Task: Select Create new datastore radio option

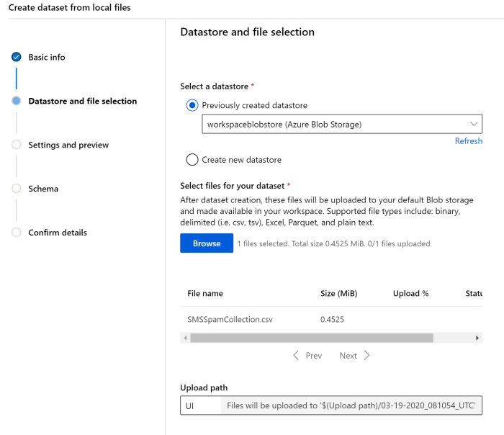Action: click(x=192, y=160)
